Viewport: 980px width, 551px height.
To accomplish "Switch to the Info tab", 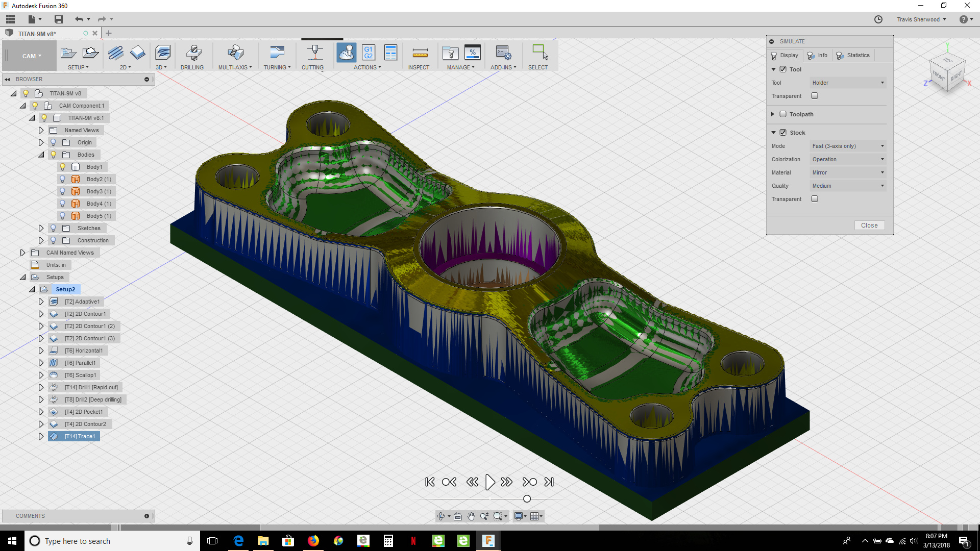I will [817, 55].
